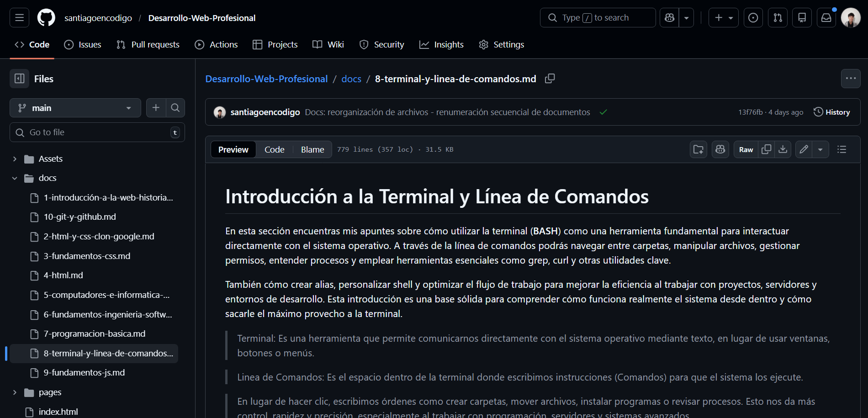Download the markdown file
The width and height of the screenshot is (868, 418).
pyautogui.click(x=783, y=149)
